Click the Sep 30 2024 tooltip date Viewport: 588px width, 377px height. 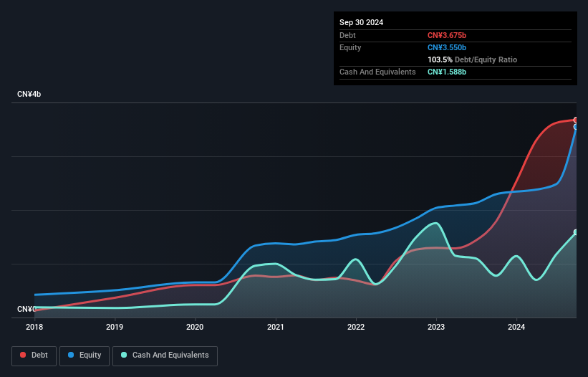(x=361, y=22)
